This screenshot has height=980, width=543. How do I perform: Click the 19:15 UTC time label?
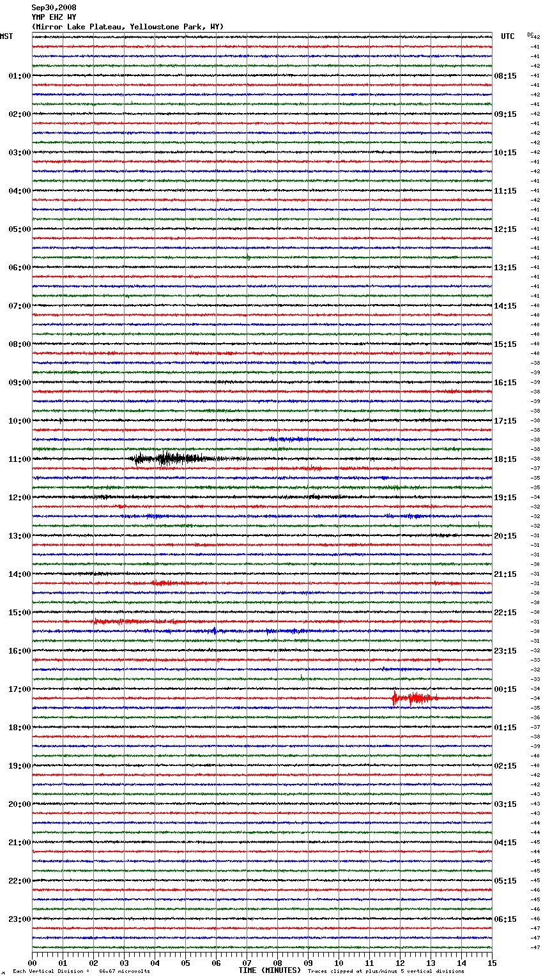pyautogui.click(x=505, y=498)
